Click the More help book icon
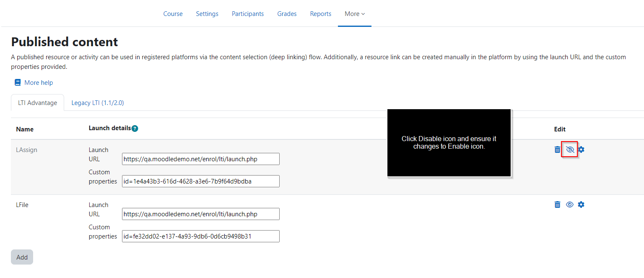 pos(18,82)
